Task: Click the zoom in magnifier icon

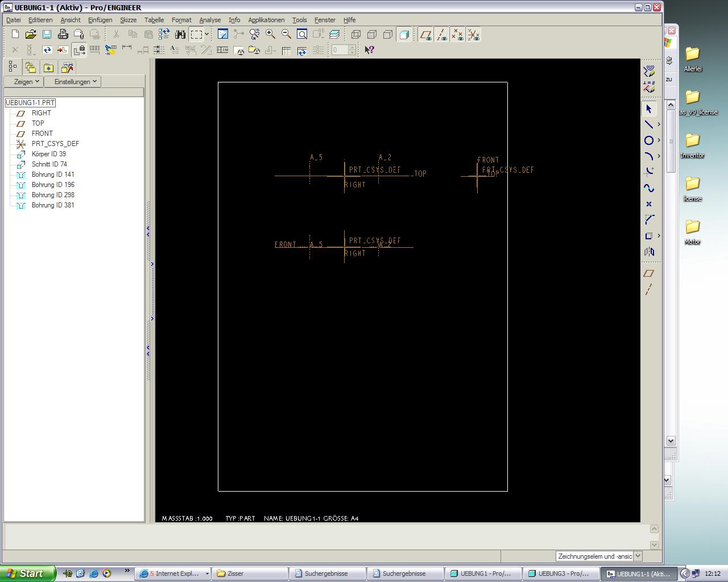Action: coord(271,35)
